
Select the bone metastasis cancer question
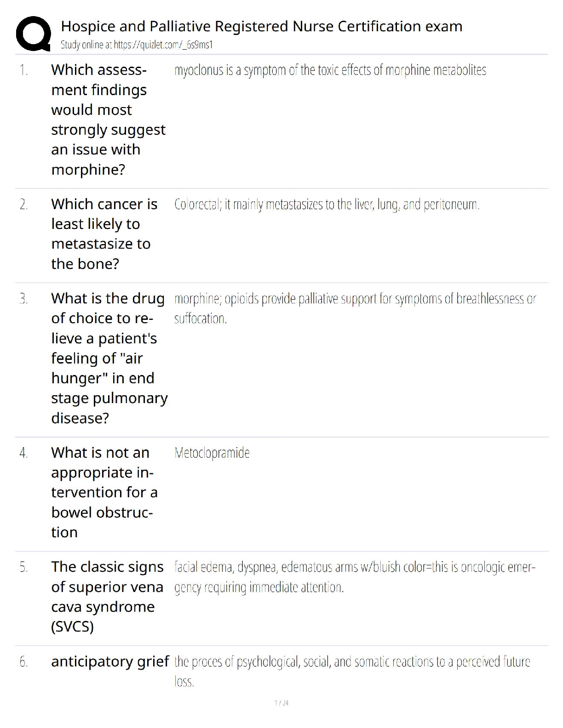click(104, 233)
